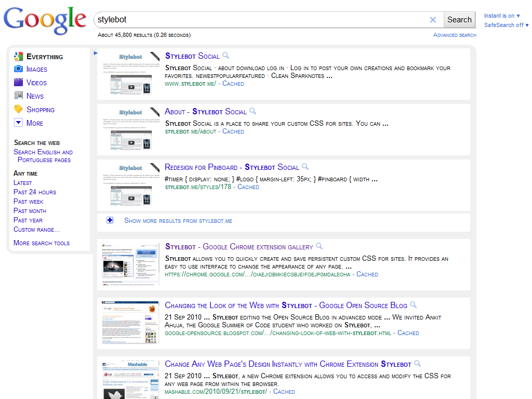Open Changing the Look of the Web result
Image resolution: width=532 pixels, height=399 pixels.
point(286,305)
